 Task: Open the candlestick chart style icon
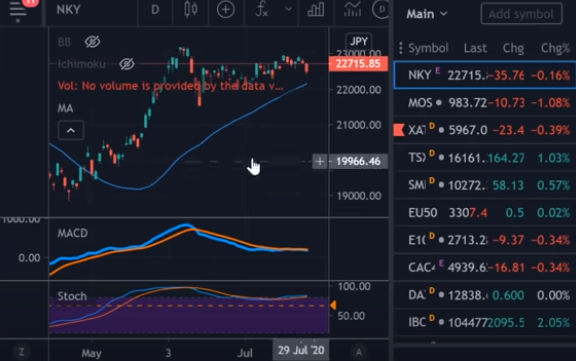(191, 9)
